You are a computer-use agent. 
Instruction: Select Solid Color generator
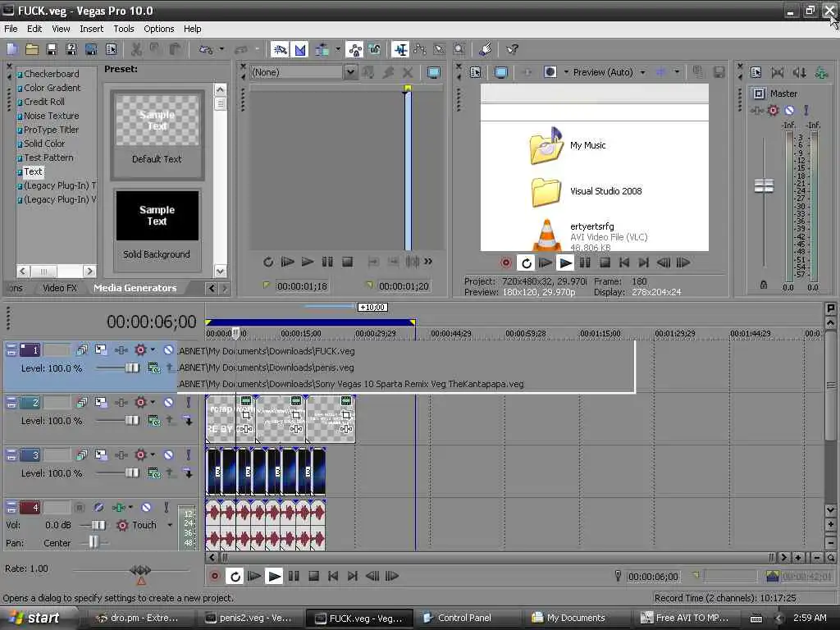click(x=44, y=144)
